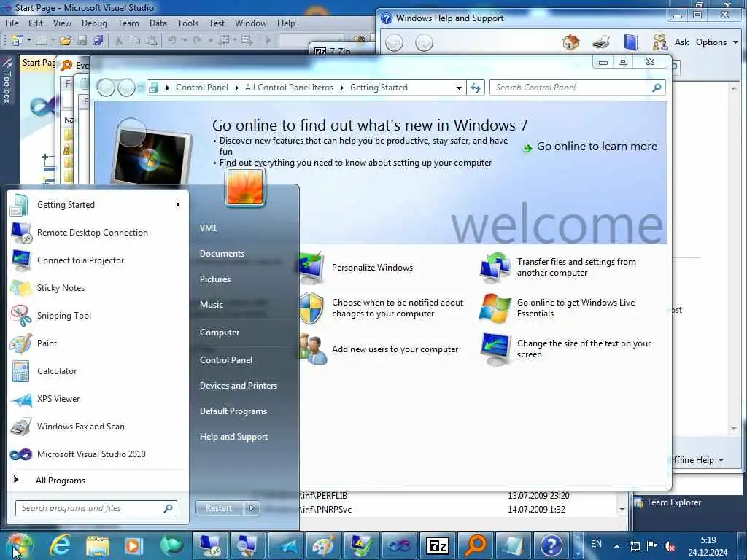Click Open File icon in Visual Studio toolbar

(65, 41)
